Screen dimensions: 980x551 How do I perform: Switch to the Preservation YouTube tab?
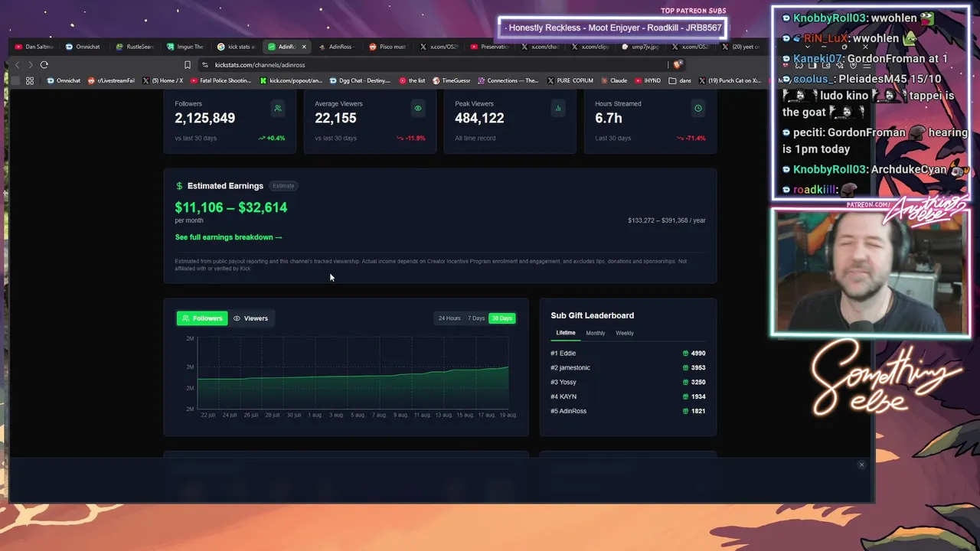coord(489,47)
